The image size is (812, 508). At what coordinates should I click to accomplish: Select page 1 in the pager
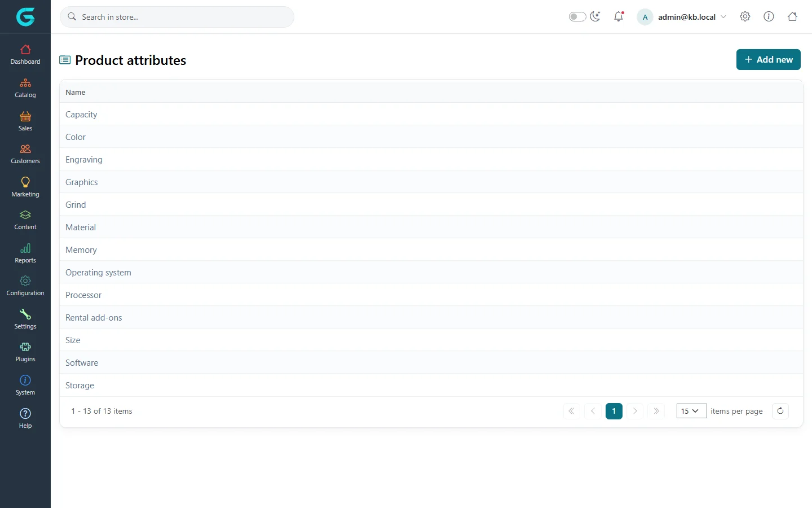pos(614,411)
